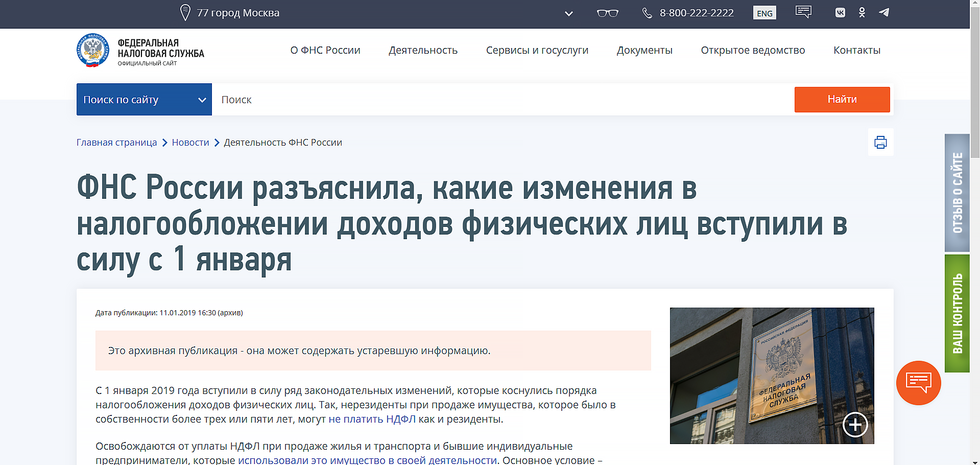
Task: Click the location pin icon
Action: (185, 13)
